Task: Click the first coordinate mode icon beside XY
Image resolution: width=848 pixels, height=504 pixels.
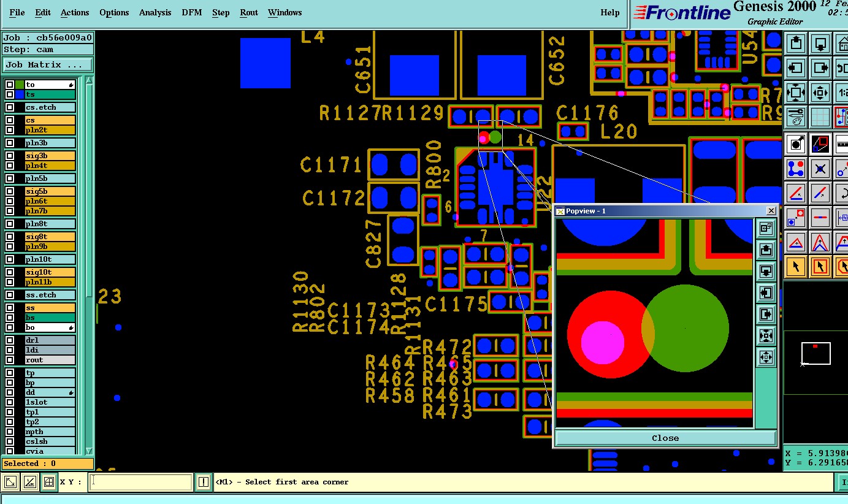Action: [x=10, y=483]
